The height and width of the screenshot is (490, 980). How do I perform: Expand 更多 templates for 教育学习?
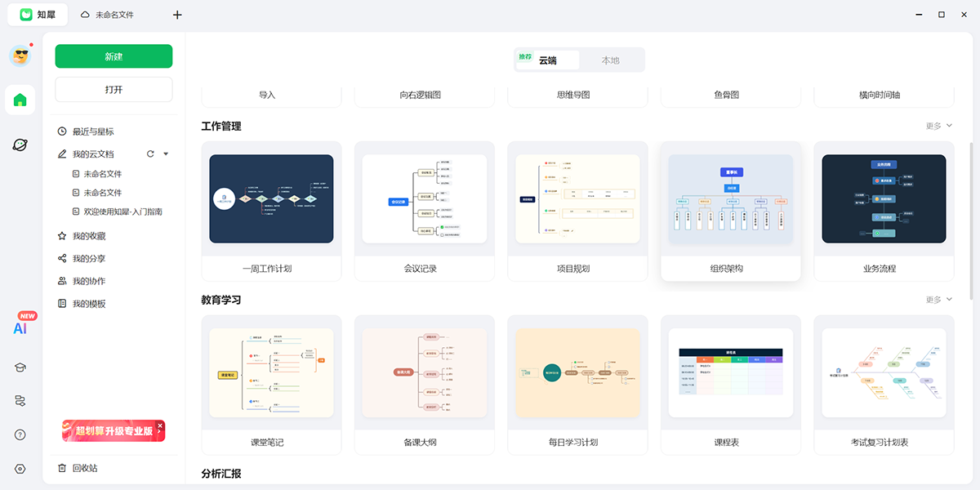click(x=936, y=299)
